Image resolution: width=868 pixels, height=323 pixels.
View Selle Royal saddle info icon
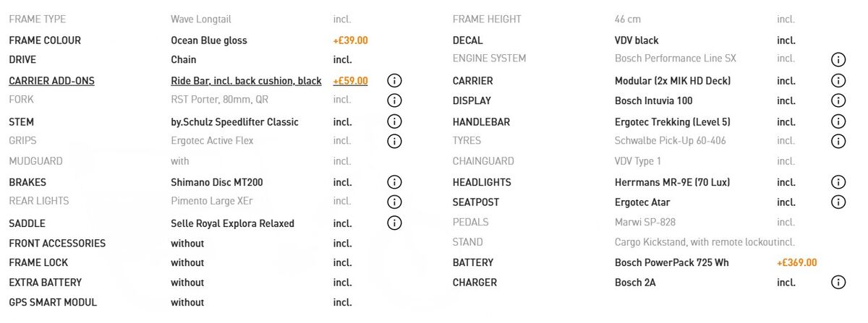pos(394,223)
